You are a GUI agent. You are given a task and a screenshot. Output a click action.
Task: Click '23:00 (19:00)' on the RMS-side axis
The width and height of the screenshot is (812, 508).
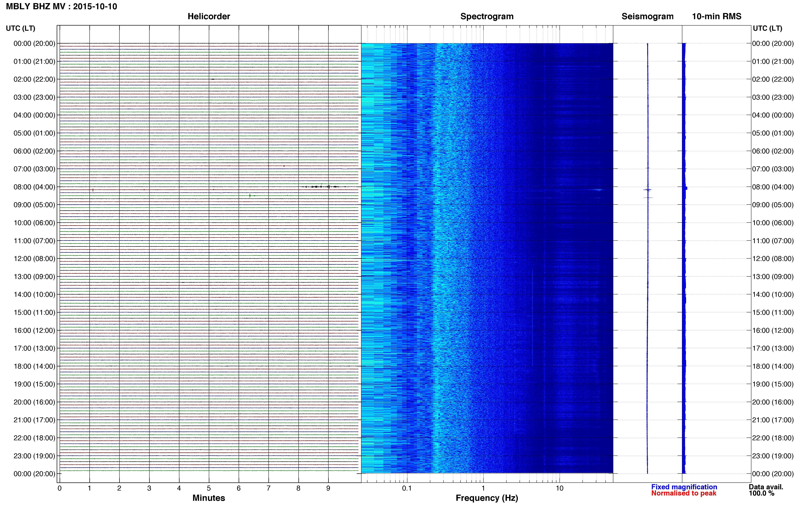click(773, 456)
